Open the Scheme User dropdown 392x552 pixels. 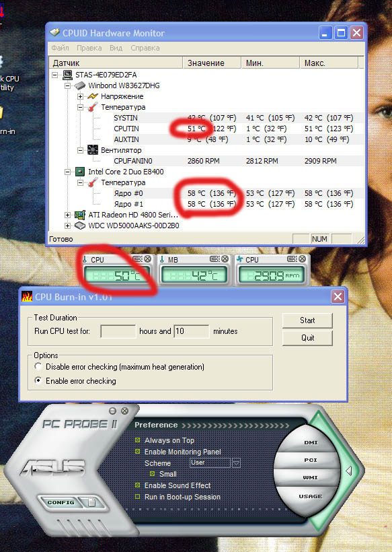click(237, 463)
